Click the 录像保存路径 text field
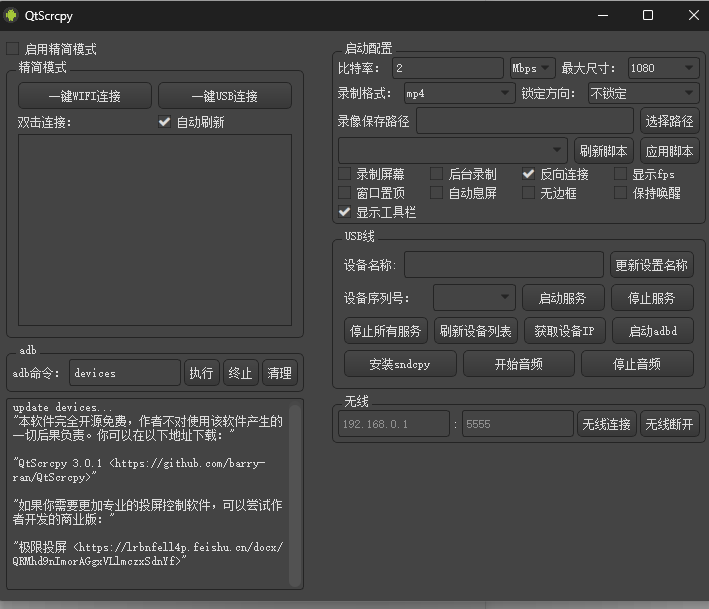This screenshot has width=709, height=609. click(x=525, y=121)
